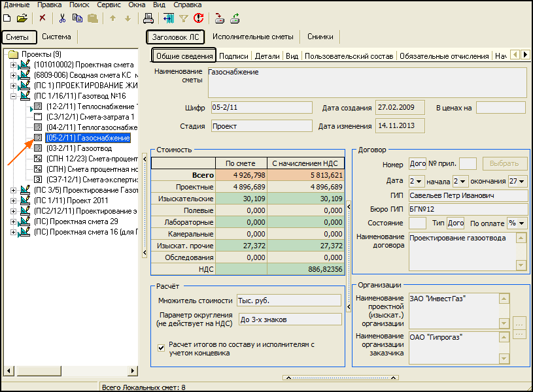Image resolution: width=533 pixels, height=392 pixels.
Task: Click the red circular refresh icon
Action: click(x=198, y=18)
